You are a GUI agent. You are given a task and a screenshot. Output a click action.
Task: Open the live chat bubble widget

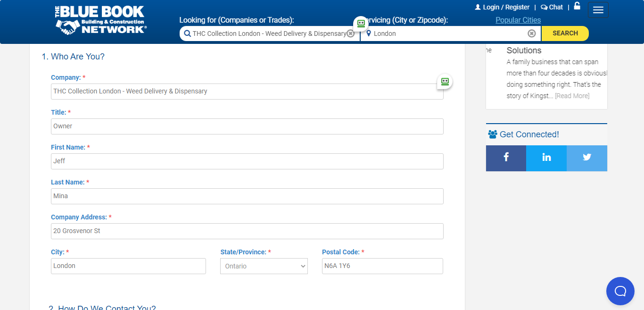[x=620, y=291]
